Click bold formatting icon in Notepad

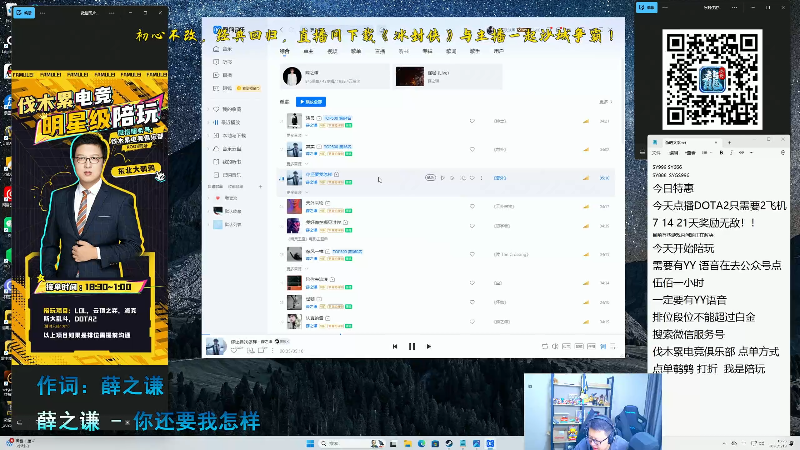coord(721,153)
